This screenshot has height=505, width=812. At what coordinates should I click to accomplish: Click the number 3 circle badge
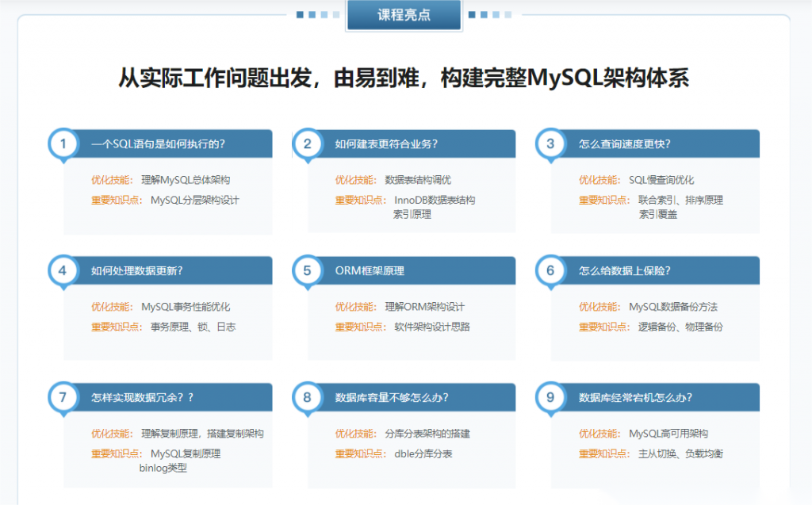coord(550,143)
